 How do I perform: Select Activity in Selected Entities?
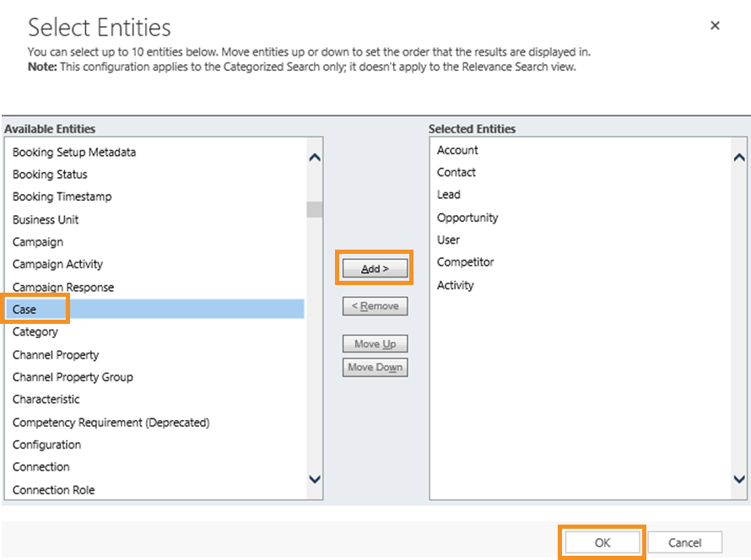point(455,285)
